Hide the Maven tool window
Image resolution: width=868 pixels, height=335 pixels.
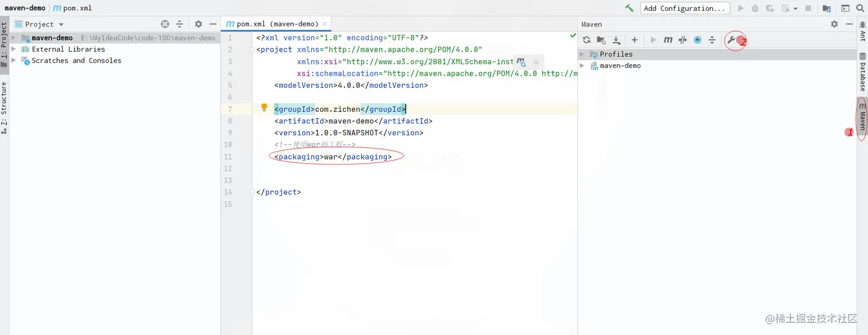pyautogui.click(x=850, y=24)
